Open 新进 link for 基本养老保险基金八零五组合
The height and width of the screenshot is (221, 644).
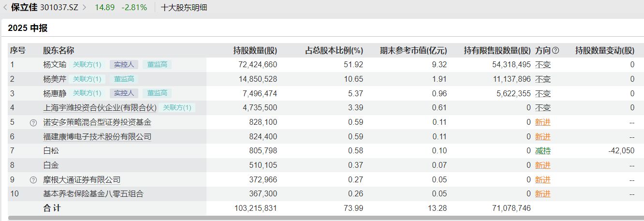542,194
